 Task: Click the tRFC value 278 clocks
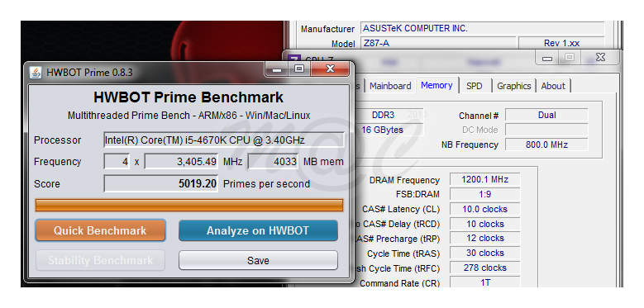click(x=484, y=268)
